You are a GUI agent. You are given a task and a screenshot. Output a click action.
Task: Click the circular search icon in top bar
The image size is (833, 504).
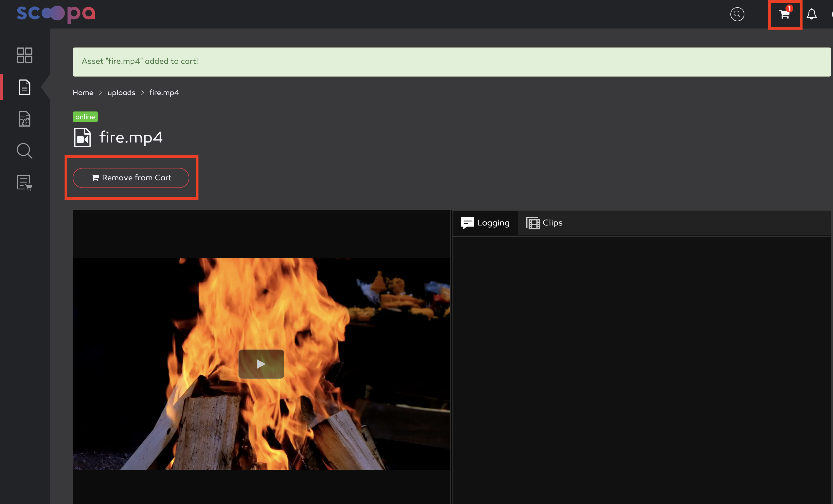[737, 14]
